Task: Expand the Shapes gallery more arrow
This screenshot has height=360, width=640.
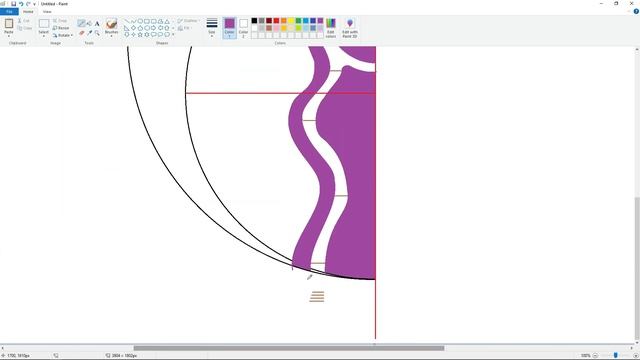Action: (x=173, y=35)
